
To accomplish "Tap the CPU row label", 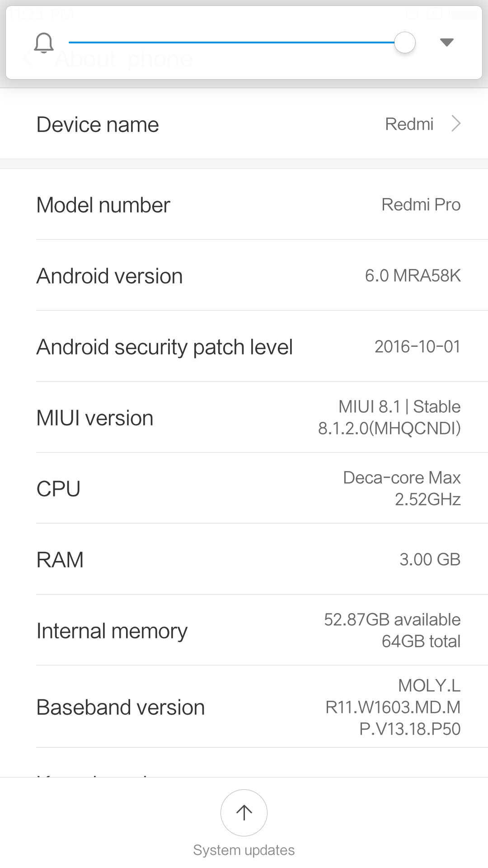I will tap(58, 489).
